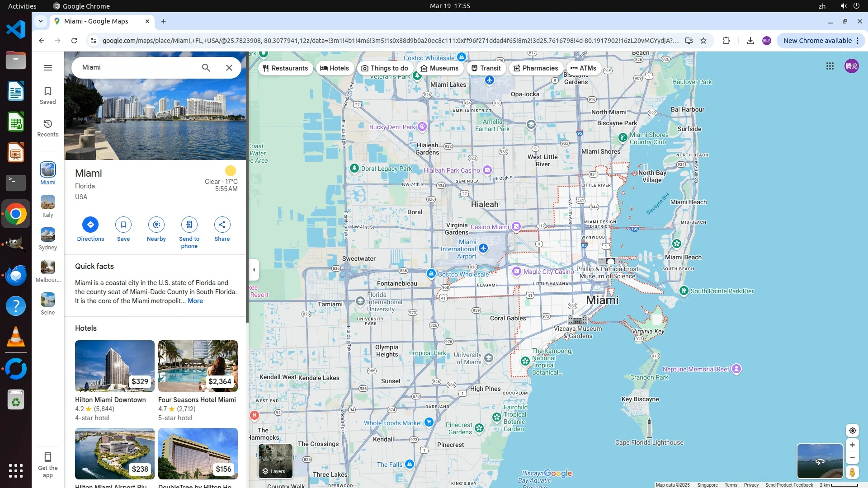Open Nearby search for Miami
The image size is (868, 488).
point(156,225)
